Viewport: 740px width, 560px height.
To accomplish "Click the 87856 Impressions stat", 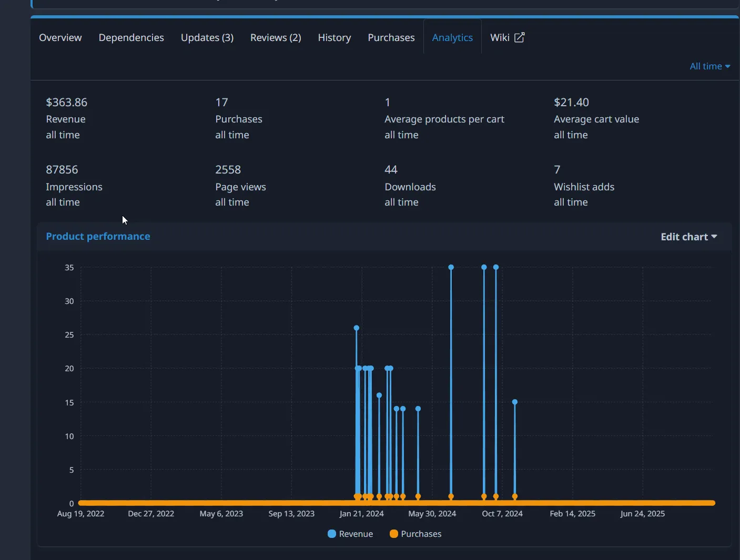I will 62,170.
